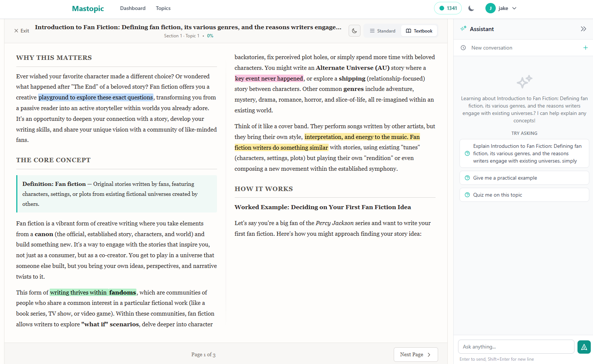Viewport: 593px width, 364px height.
Task: Switch to Standard view
Action: tap(383, 31)
